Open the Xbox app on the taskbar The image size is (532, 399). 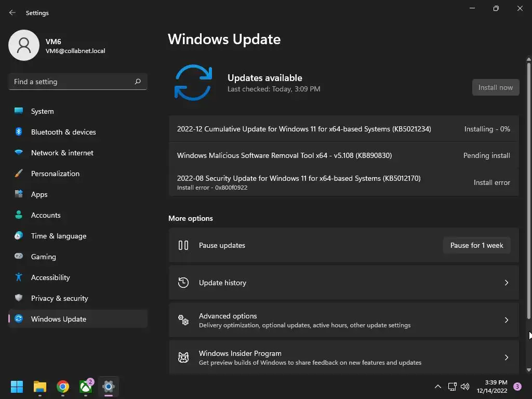point(86,387)
